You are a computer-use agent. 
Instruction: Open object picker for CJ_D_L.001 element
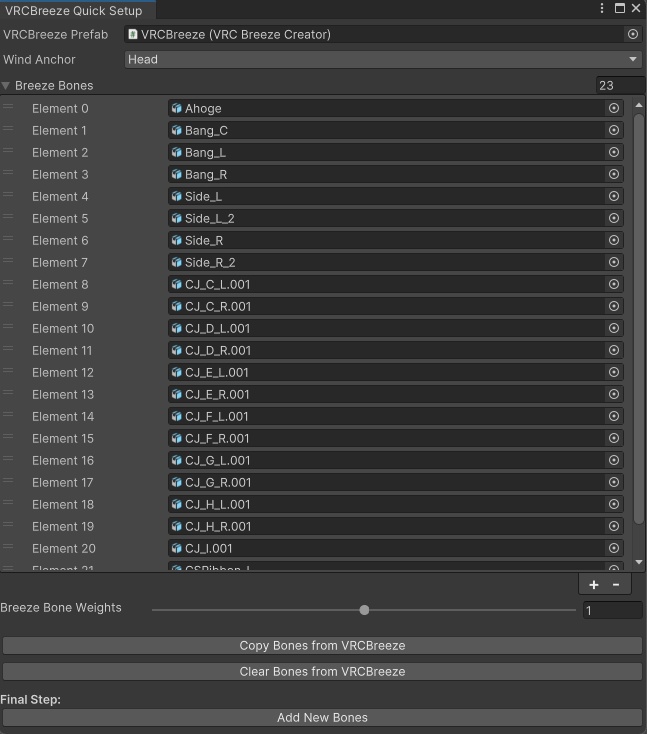tap(614, 328)
